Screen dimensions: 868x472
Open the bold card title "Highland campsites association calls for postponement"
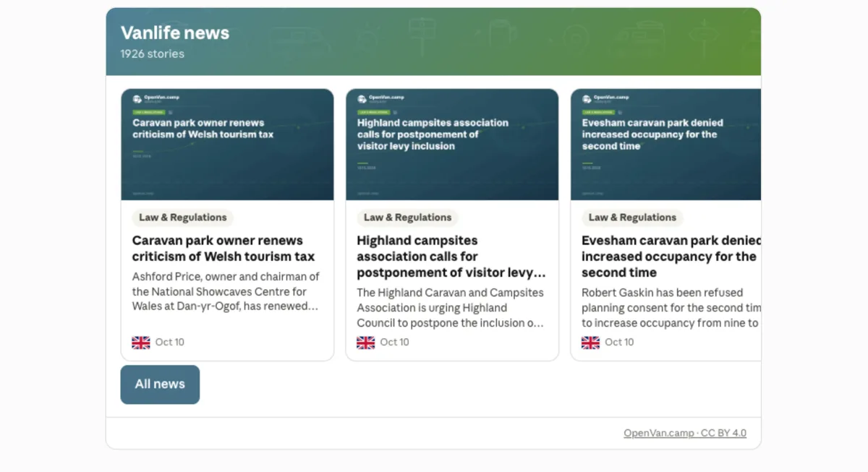pos(451,257)
